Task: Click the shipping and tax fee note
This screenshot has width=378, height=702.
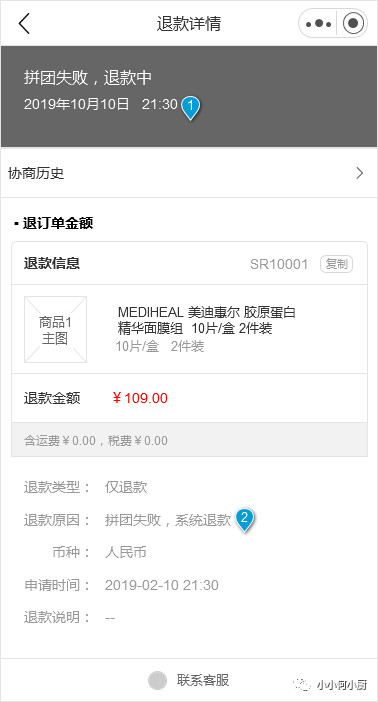Action: pos(95,441)
